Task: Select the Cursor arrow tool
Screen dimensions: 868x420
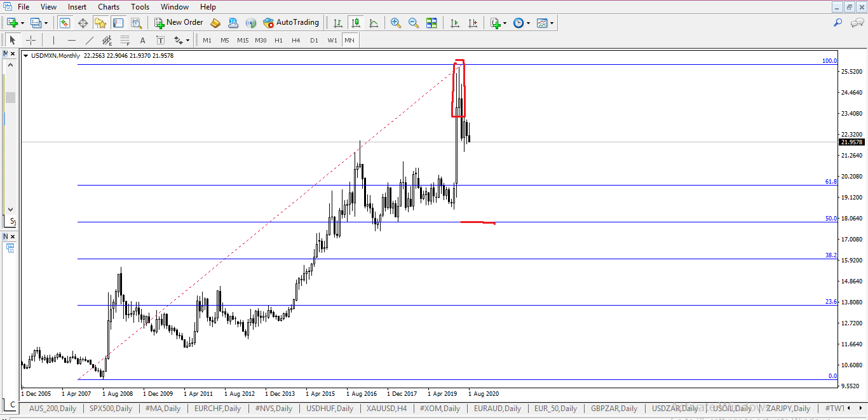Action: (x=12, y=40)
